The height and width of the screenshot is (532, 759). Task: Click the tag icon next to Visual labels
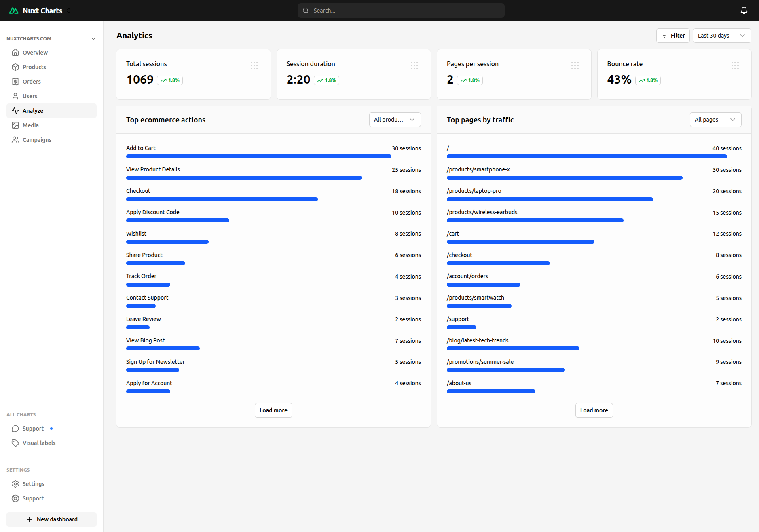pyautogui.click(x=15, y=443)
